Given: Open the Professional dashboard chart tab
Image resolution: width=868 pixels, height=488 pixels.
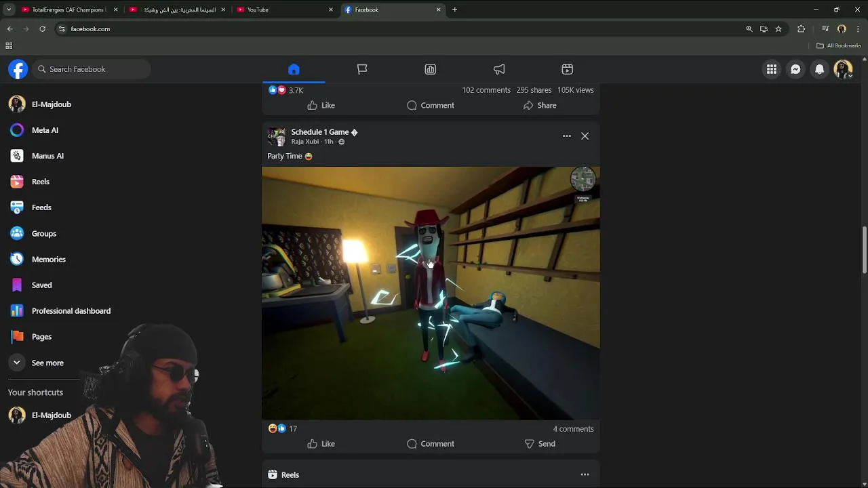Looking at the screenshot, I should [431, 69].
